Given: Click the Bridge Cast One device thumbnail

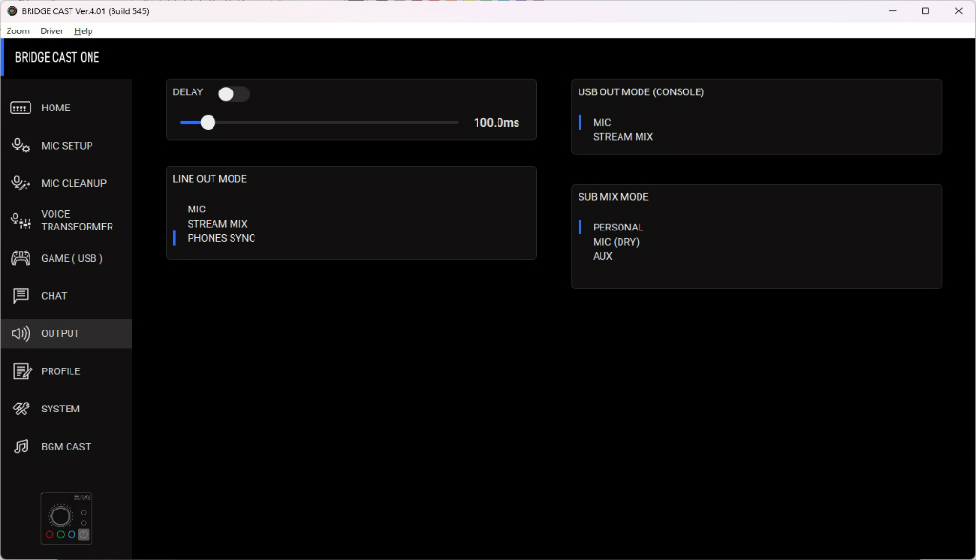Looking at the screenshot, I should [x=67, y=519].
